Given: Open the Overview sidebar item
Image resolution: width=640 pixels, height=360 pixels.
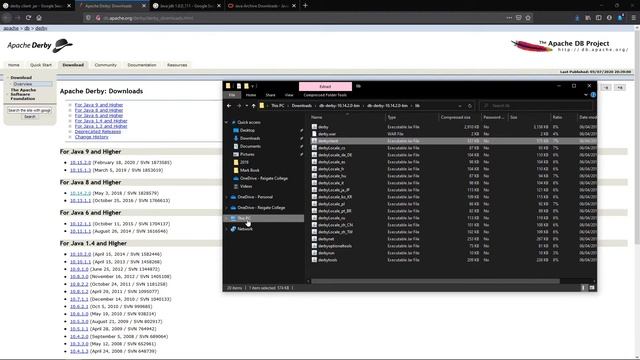Looking at the screenshot, I should point(23,84).
